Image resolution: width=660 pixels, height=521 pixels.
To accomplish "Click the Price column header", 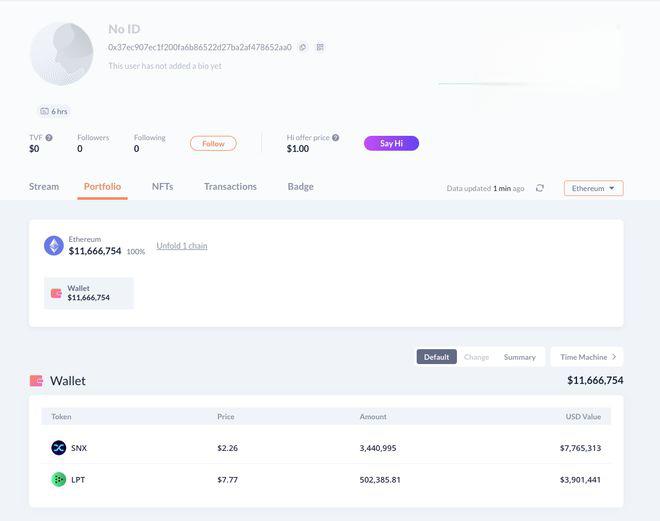I will click(x=226, y=417).
